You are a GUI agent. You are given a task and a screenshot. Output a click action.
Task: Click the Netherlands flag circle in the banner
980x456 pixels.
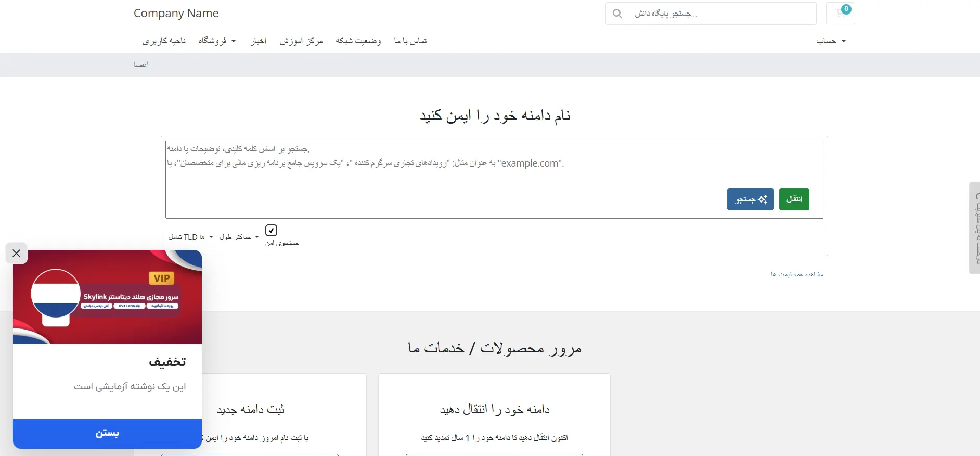click(56, 294)
